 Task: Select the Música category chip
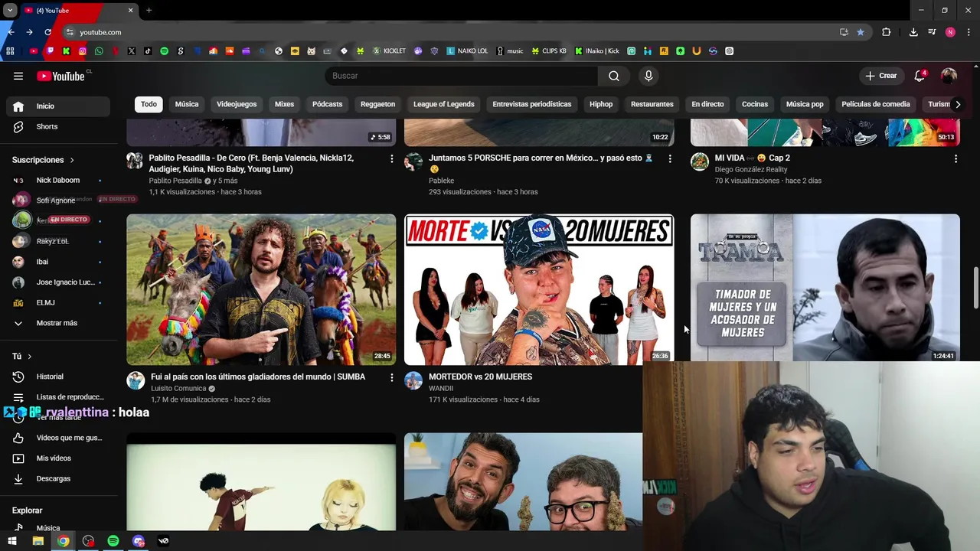pos(187,104)
